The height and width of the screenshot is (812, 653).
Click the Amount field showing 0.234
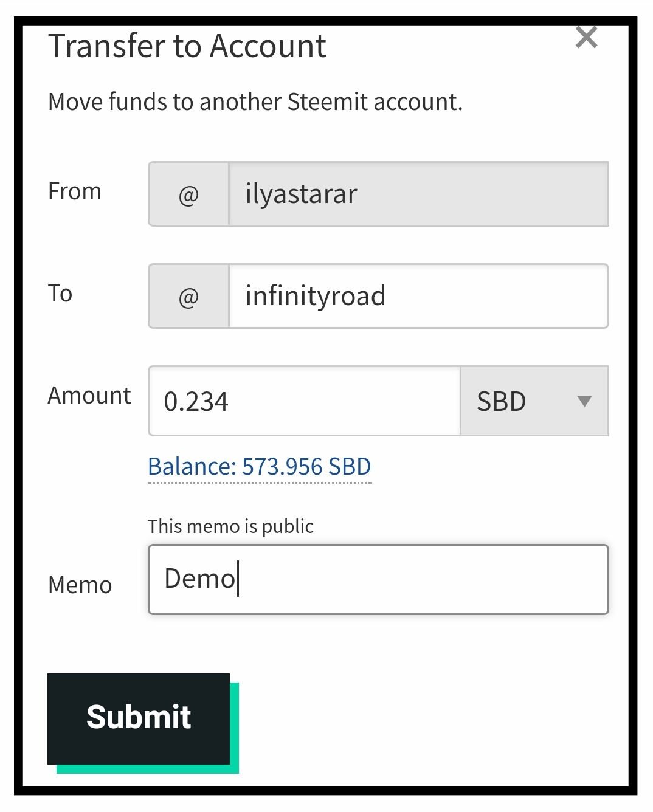pos(305,401)
